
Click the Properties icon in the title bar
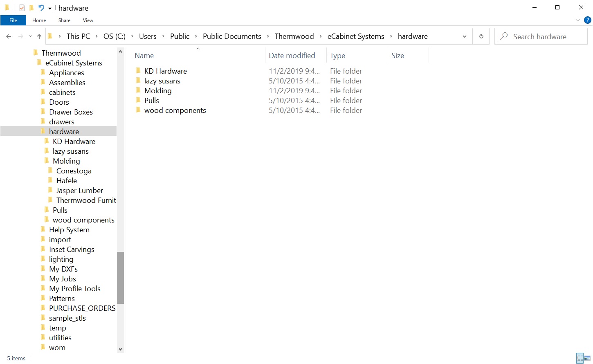(22, 8)
